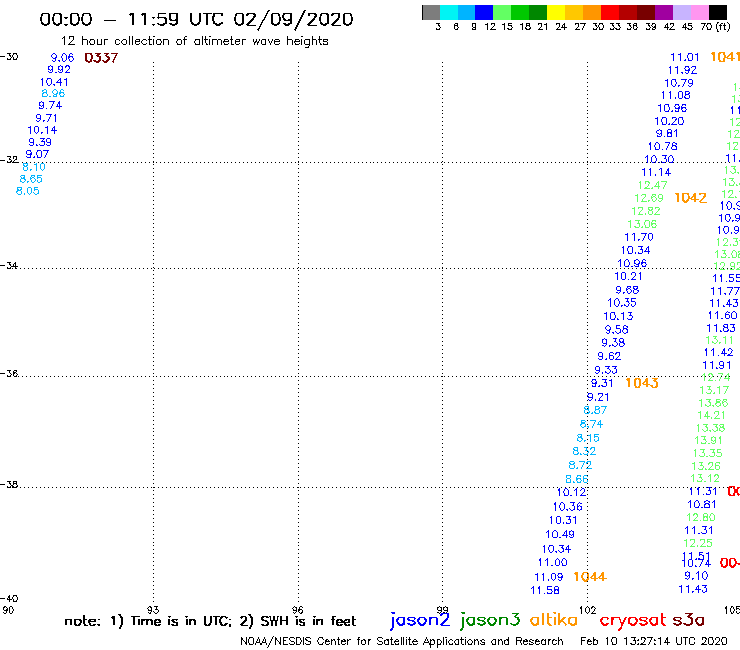
Task: Click the gray swatch in the color scale
Action: click(x=431, y=12)
